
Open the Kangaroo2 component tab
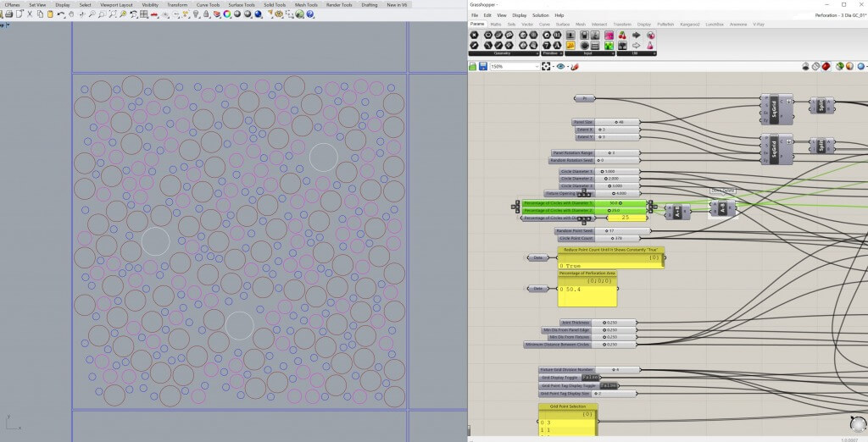point(691,25)
